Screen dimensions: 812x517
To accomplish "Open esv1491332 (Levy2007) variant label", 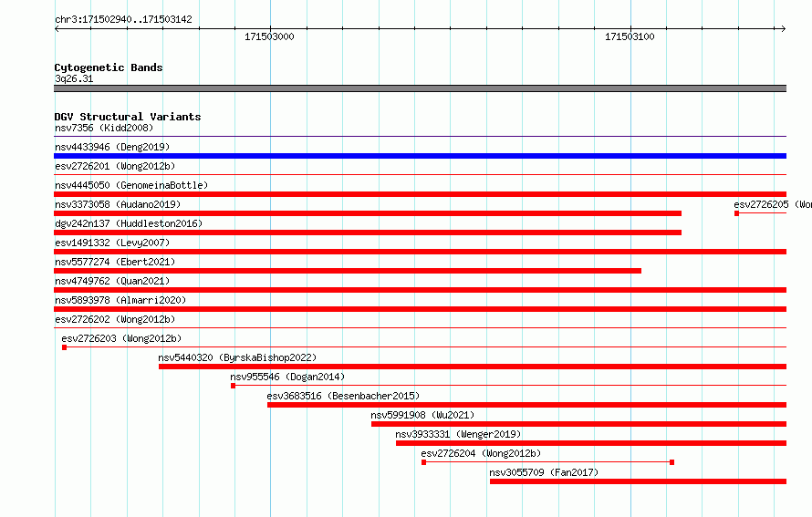I will click(112, 243).
